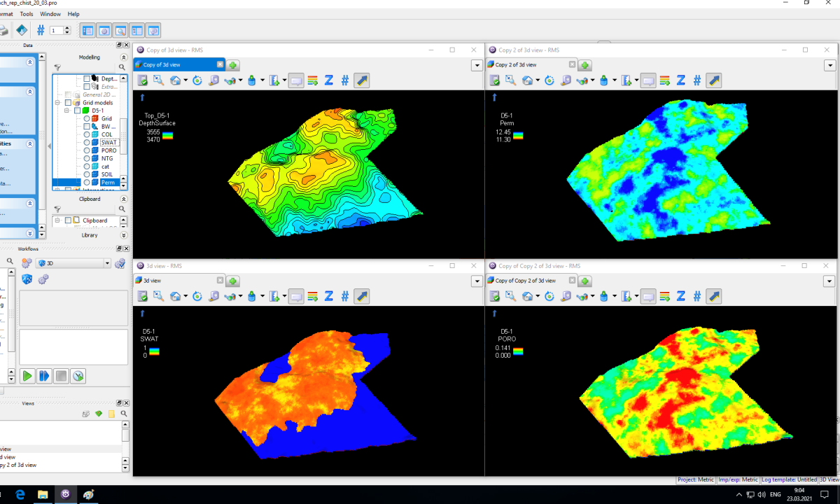840x504 pixels.
Task: Click the home view icon in Copy of 3d view
Action: click(x=175, y=80)
